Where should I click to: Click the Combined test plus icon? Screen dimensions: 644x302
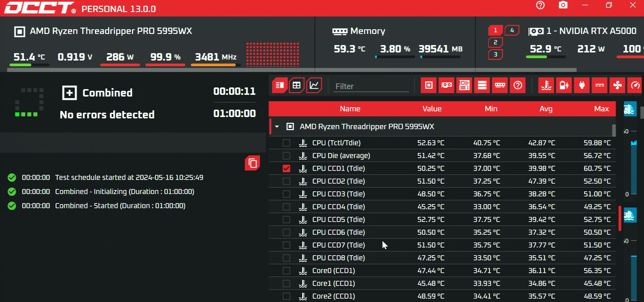tap(70, 93)
